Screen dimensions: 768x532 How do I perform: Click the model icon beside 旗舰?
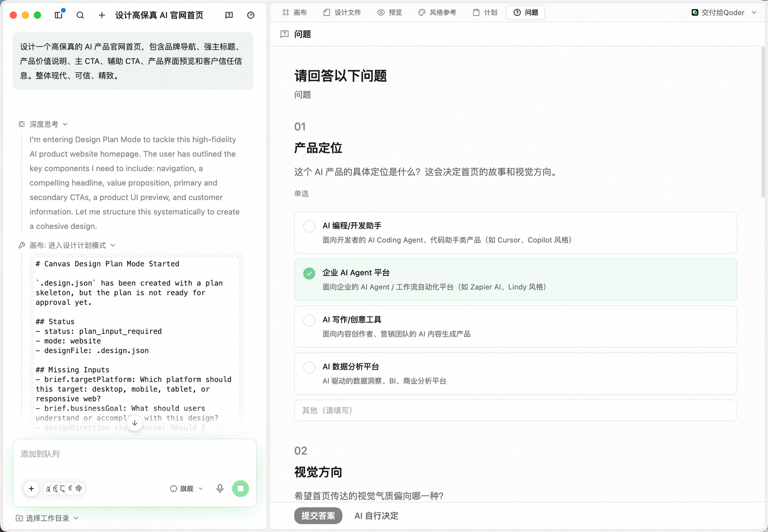point(174,488)
